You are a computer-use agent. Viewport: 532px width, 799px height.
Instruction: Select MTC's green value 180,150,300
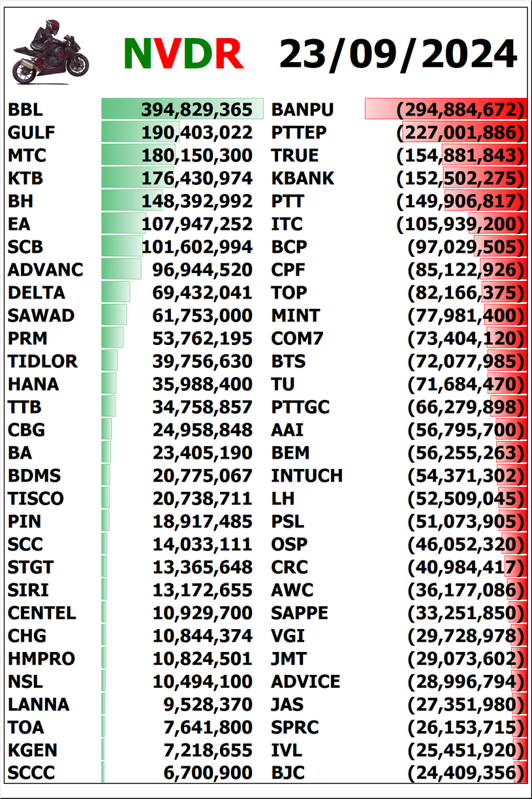(196, 155)
